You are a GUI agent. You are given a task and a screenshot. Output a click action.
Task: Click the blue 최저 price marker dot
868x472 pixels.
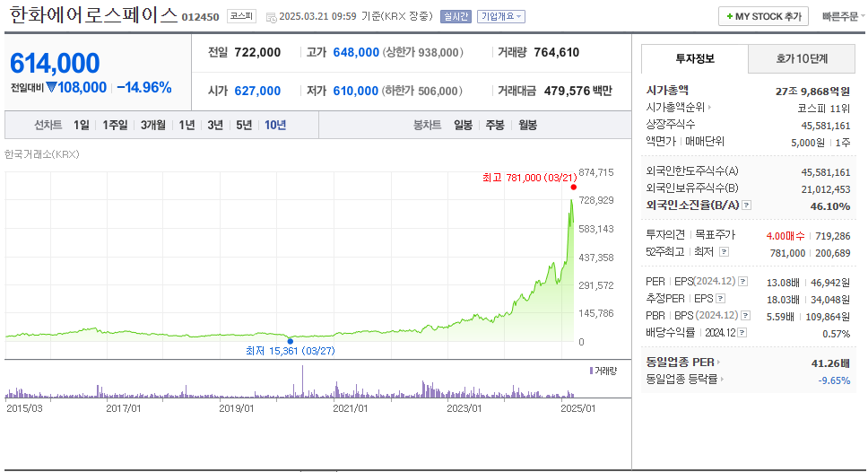point(291,341)
